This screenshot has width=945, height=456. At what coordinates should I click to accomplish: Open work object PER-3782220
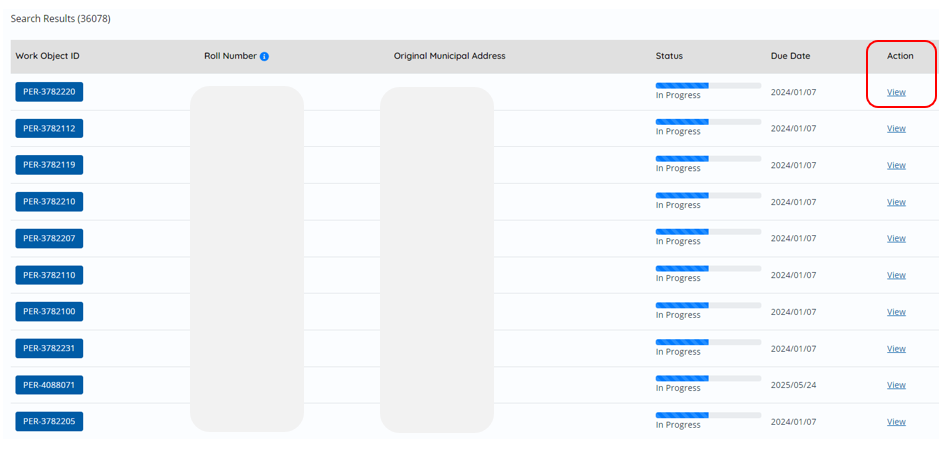(x=49, y=92)
